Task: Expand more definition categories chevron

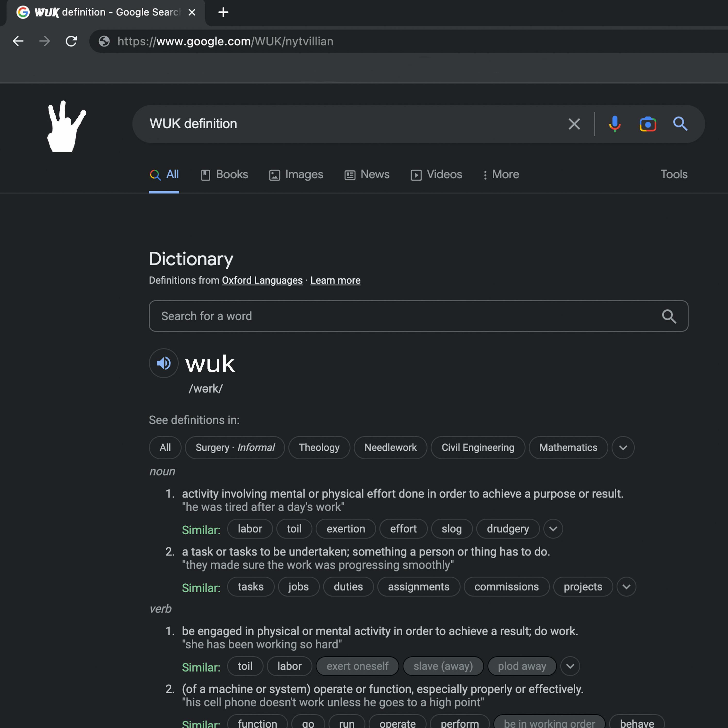Action: pos(623,447)
